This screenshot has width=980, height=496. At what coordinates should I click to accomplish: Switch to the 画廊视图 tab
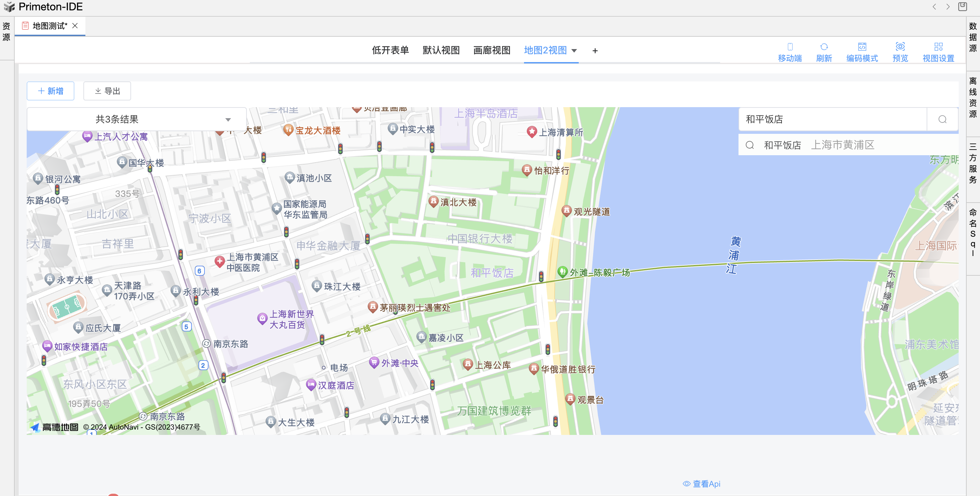click(x=492, y=50)
